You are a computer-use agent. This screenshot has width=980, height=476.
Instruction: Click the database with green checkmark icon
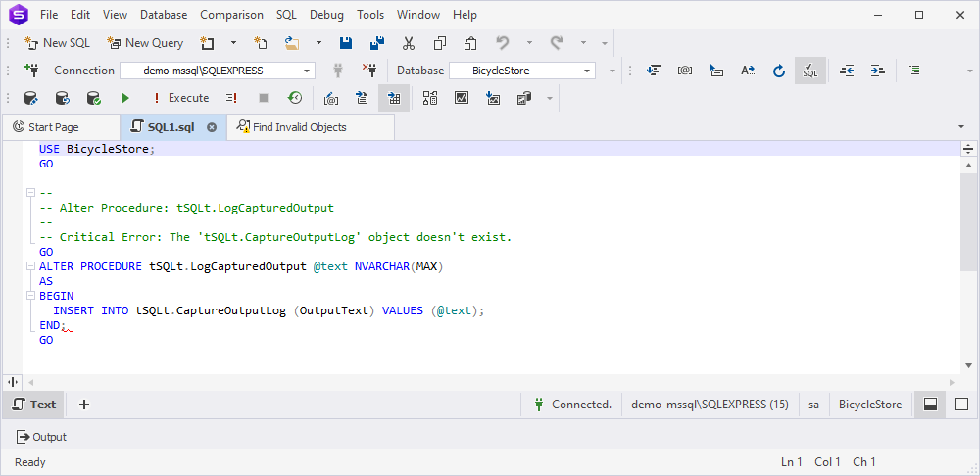click(x=94, y=98)
